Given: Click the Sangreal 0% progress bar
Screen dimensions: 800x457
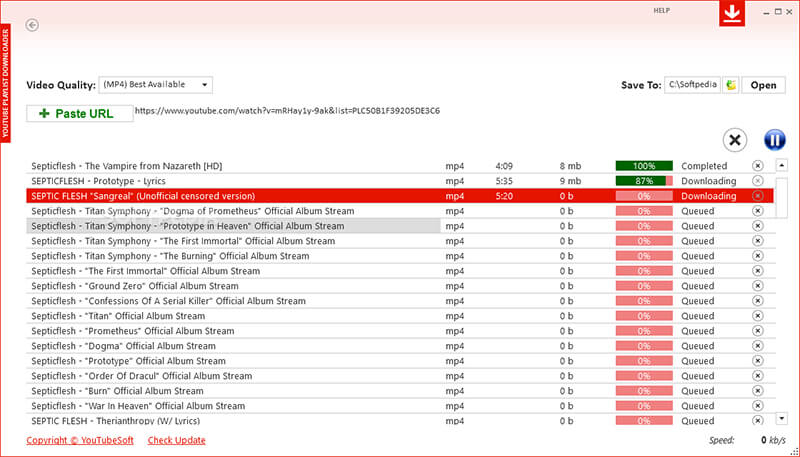Looking at the screenshot, I should click(x=644, y=196).
